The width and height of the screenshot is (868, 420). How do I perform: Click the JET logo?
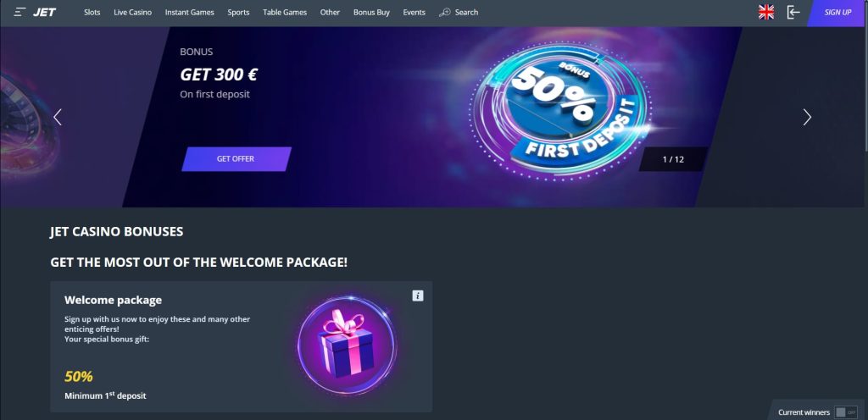44,12
